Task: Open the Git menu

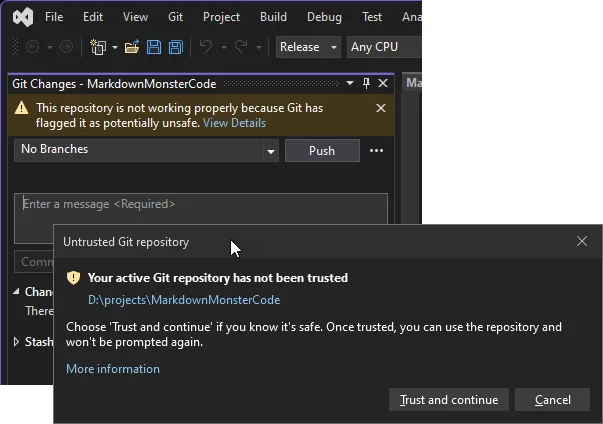Action: point(175,17)
